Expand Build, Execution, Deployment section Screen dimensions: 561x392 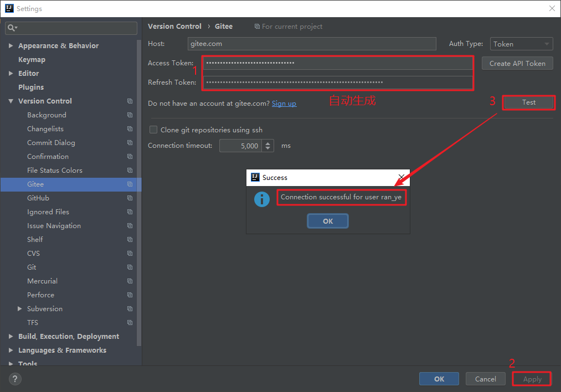(x=11, y=337)
